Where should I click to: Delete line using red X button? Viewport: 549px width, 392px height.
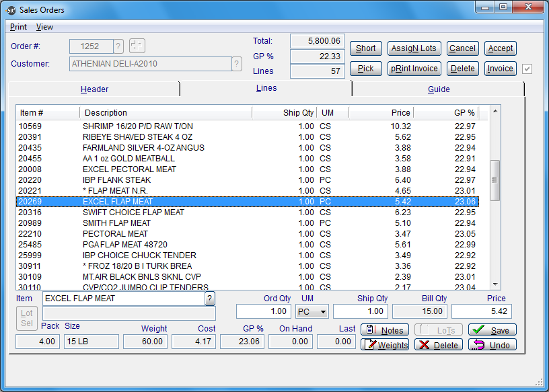438,345
